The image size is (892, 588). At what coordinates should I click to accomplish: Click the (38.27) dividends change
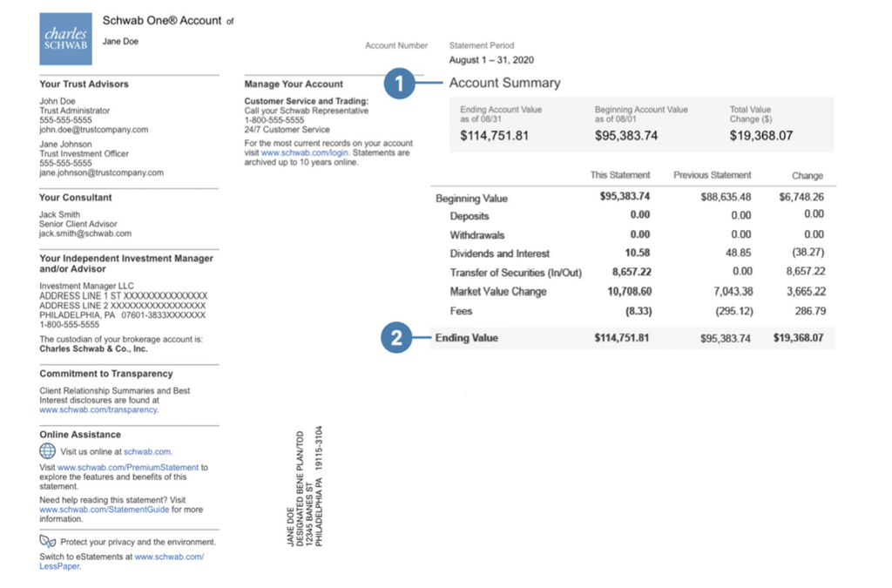tap(808, 252)
